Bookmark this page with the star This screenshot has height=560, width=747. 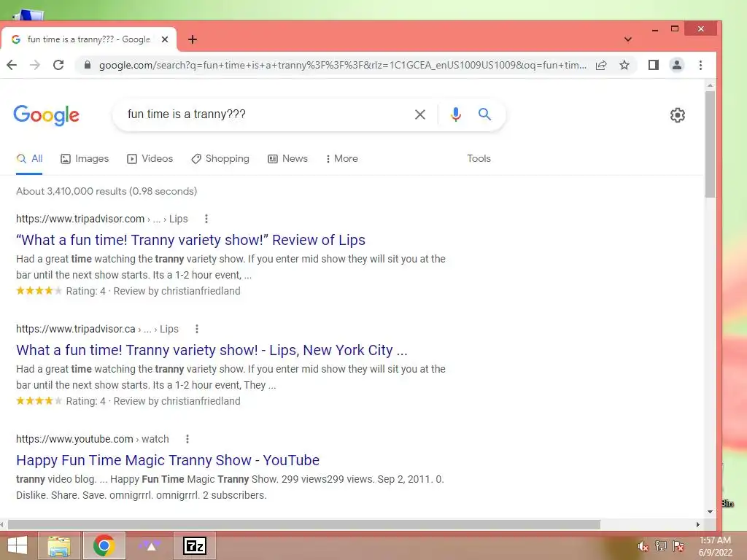tap(624, 65)
